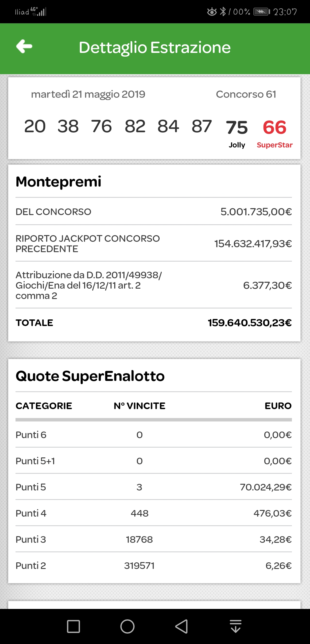This screenshot has height=644, width=310.
Task: Tap the hide navigation bar arrow
Action: (x=235, y=626)
